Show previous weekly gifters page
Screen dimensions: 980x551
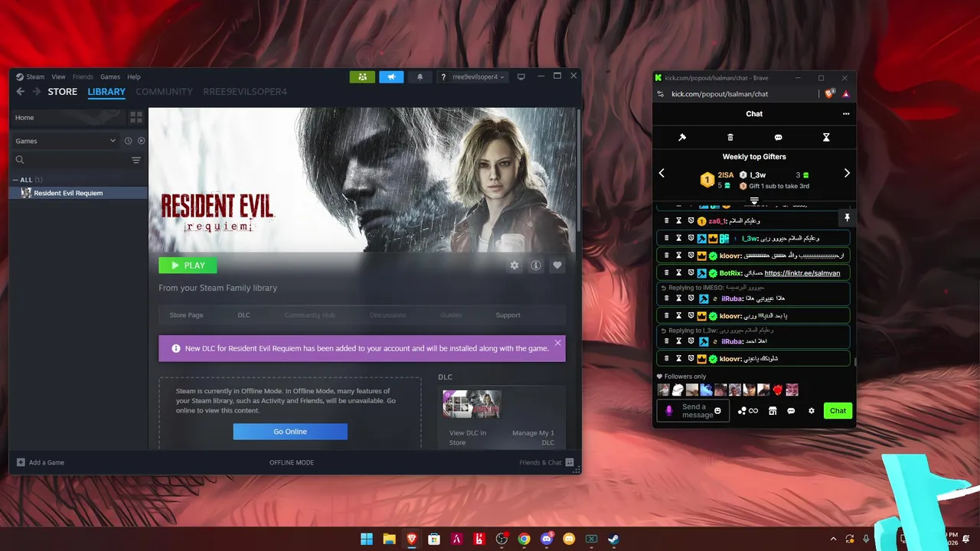[x=662, y=173]
